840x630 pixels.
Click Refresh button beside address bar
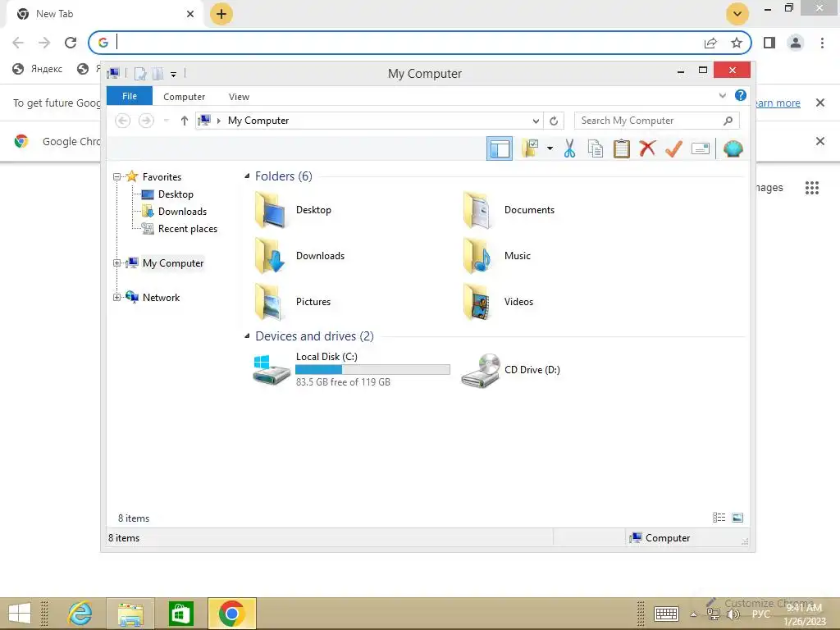coord(554,121)
